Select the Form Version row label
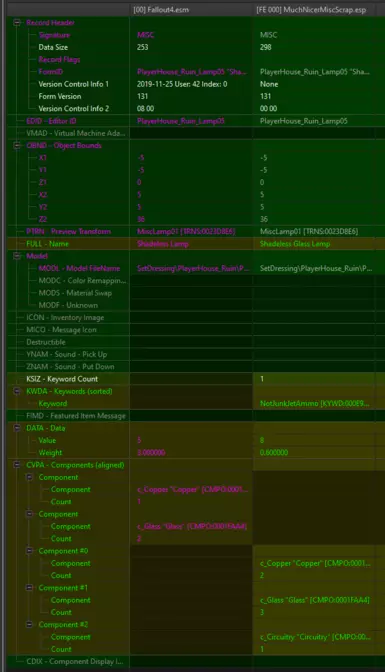This screenshot has height=672, width=385. click(60, 96)
